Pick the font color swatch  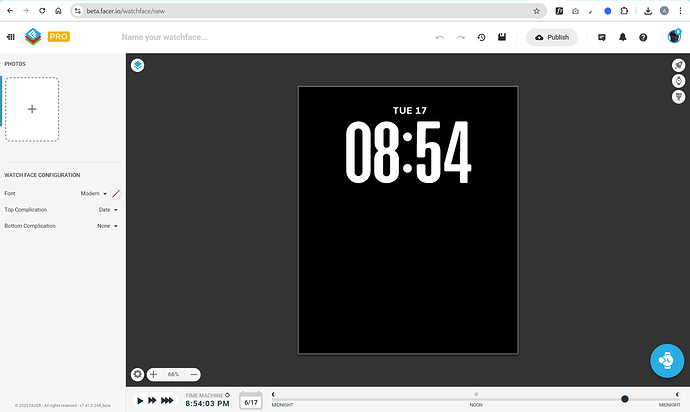116,194
